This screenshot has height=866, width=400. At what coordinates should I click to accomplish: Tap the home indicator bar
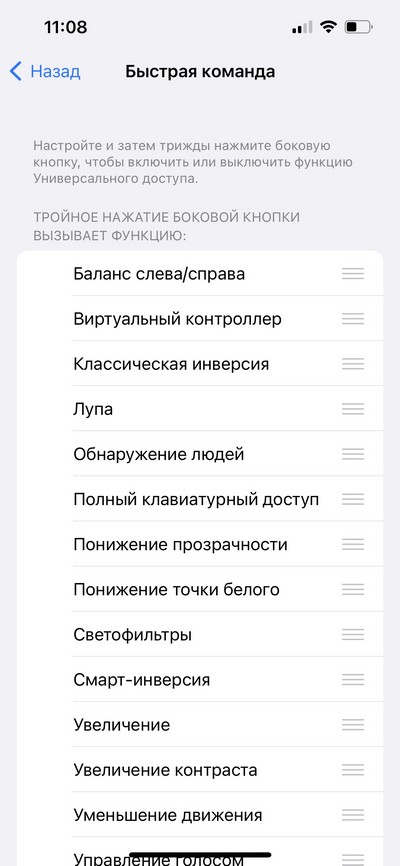pos(200,854)
